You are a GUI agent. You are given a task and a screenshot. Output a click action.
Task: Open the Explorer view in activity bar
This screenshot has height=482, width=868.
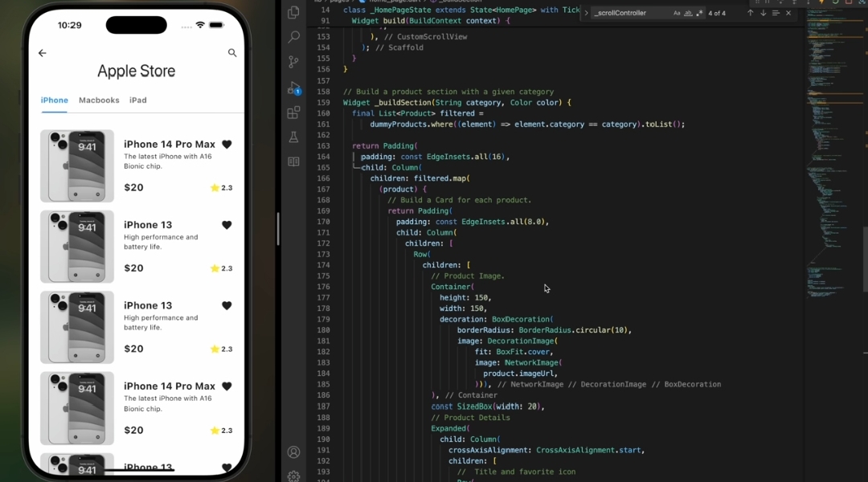click(293, 12)
